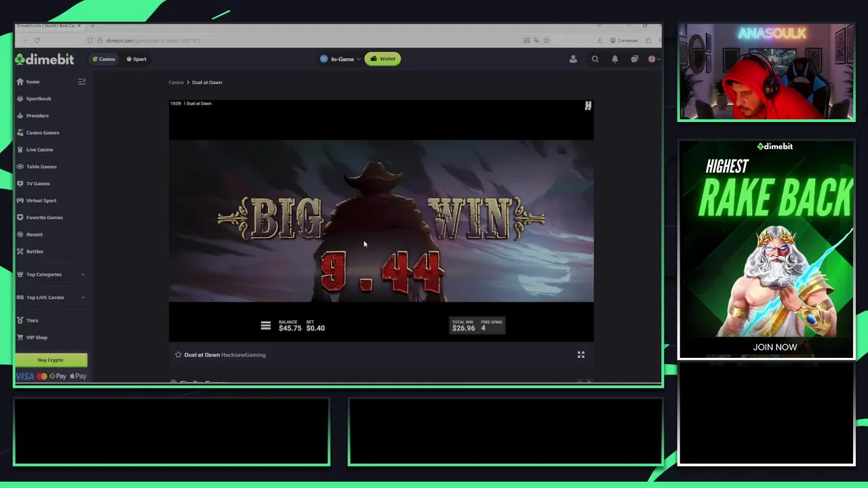
Task: Expand Top LIVE Casino list
Action: (51, 297)
